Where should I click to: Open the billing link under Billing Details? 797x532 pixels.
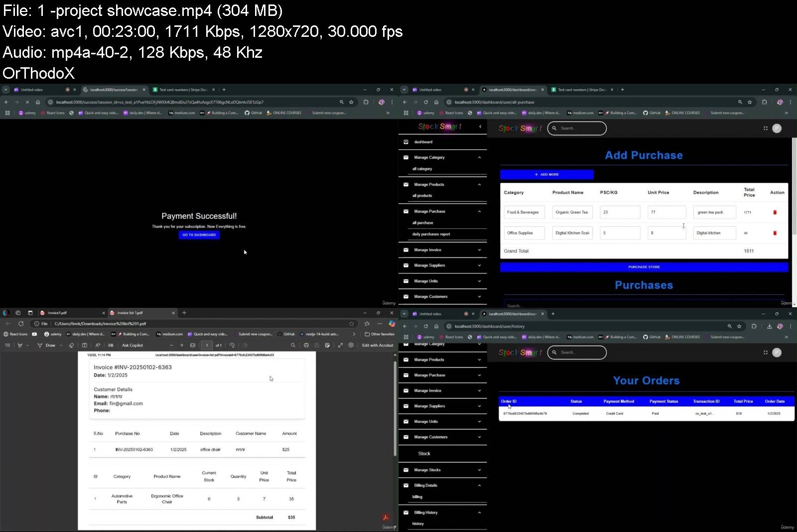tap(417, 497)
